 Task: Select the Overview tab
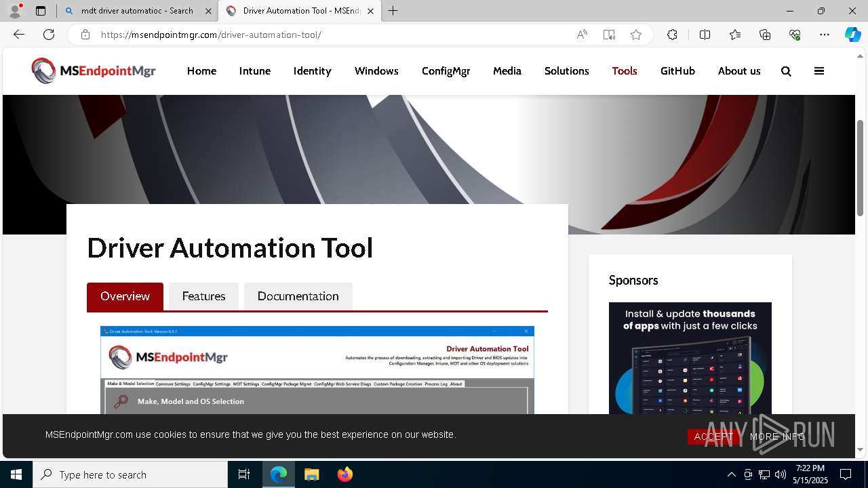pos(125,296)
